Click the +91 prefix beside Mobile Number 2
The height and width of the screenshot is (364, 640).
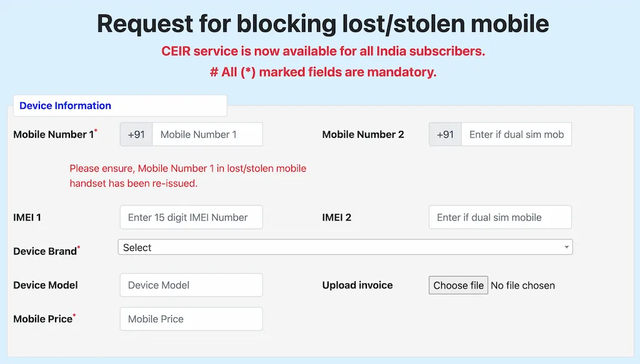pyautogui.click(x=445, y=134)
